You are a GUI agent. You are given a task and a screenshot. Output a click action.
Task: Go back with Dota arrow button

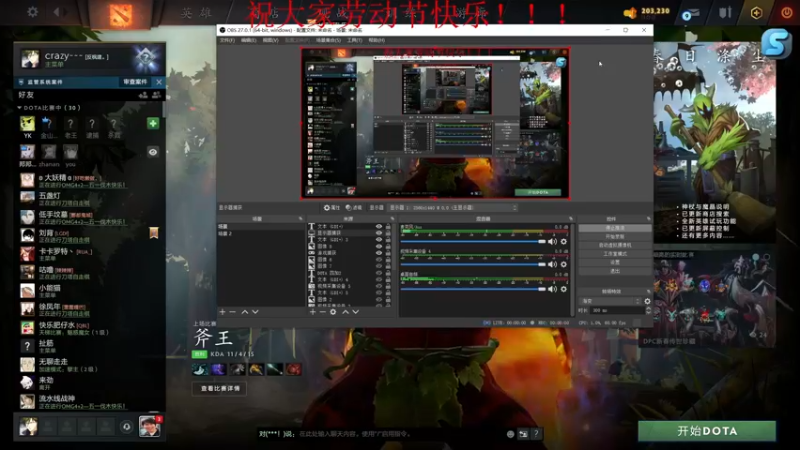click(57, 11)
